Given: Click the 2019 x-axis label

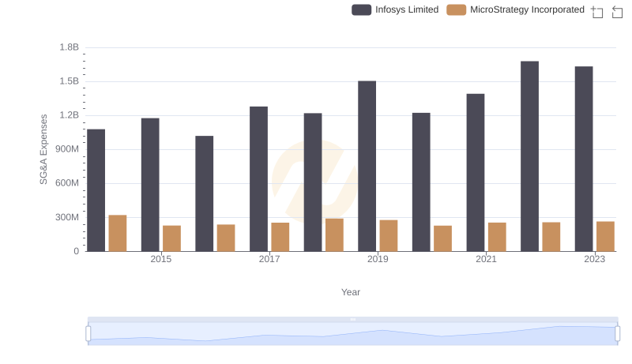Looking at the screenshot, I should 378,259.
